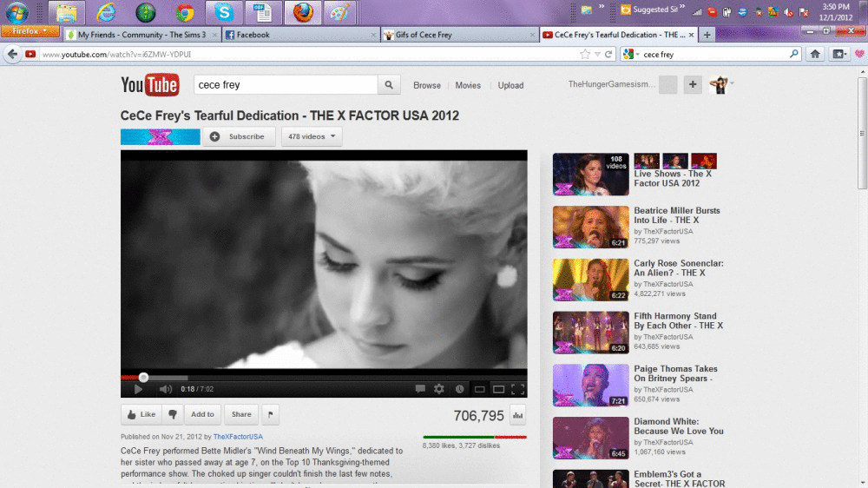Click the video progress bar scrubber
The height and width of the screenshot is (488, 868).
pyautogui.click(x=143, y=377)
